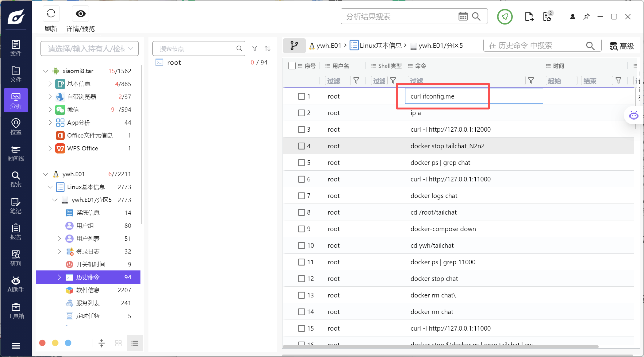This screenshot has width=644, height=357.
Task: Click the refresh (刷新) icon
Action: (x=51, y=14)
